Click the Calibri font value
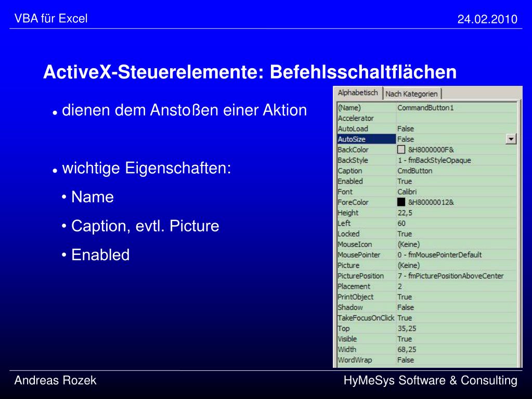 pyautogui.click(x=407, y=191)
